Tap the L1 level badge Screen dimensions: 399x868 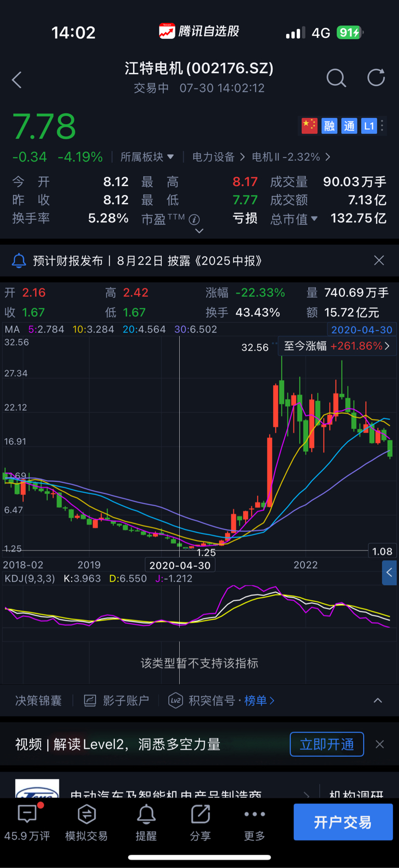369,126
